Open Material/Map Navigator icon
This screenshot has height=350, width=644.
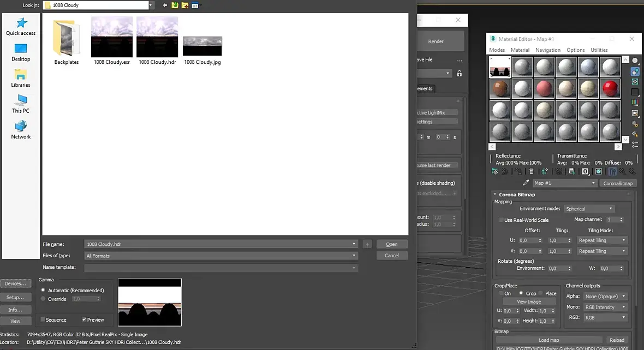(635, 144)
